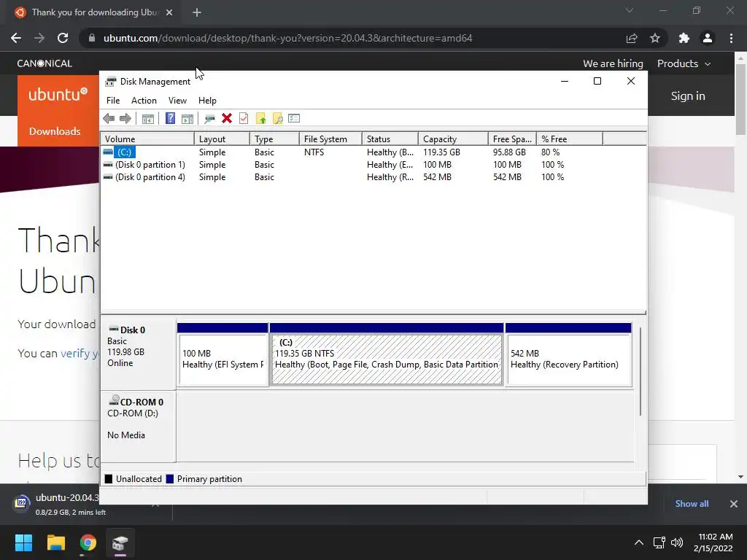
Task: Click the 80 % free cell
Action: [550, 152]
